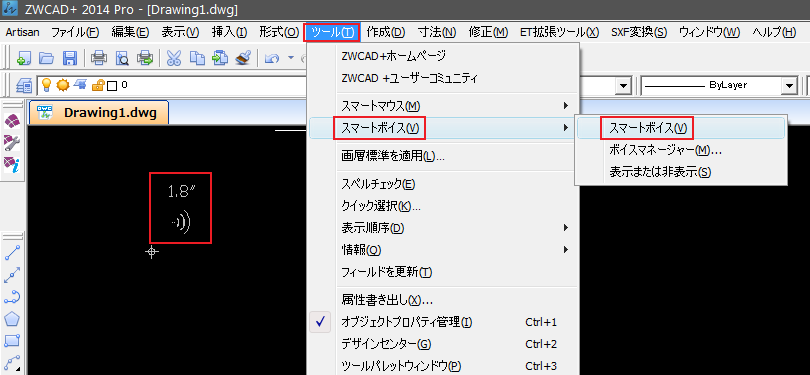
Task: Open the ZWCAD+ homepage entry
Action: [x=394, y=56]
